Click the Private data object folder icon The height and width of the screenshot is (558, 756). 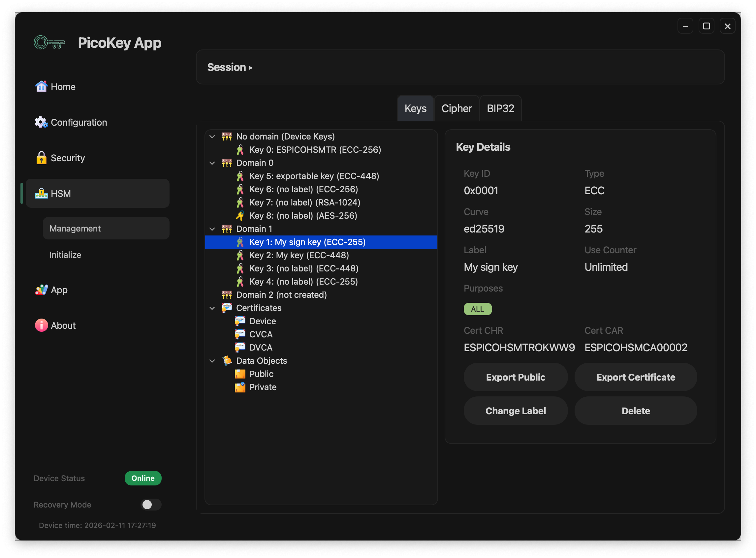(240, 387)
